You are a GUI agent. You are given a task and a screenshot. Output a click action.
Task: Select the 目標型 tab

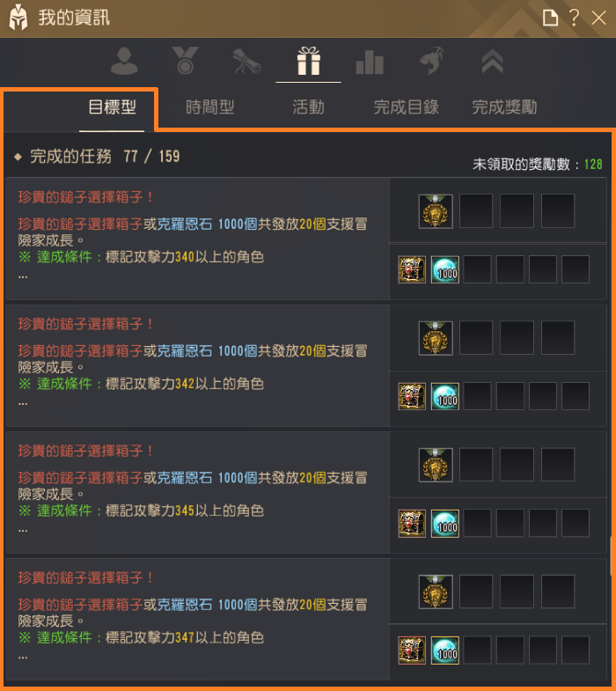(x=112, y=107)
